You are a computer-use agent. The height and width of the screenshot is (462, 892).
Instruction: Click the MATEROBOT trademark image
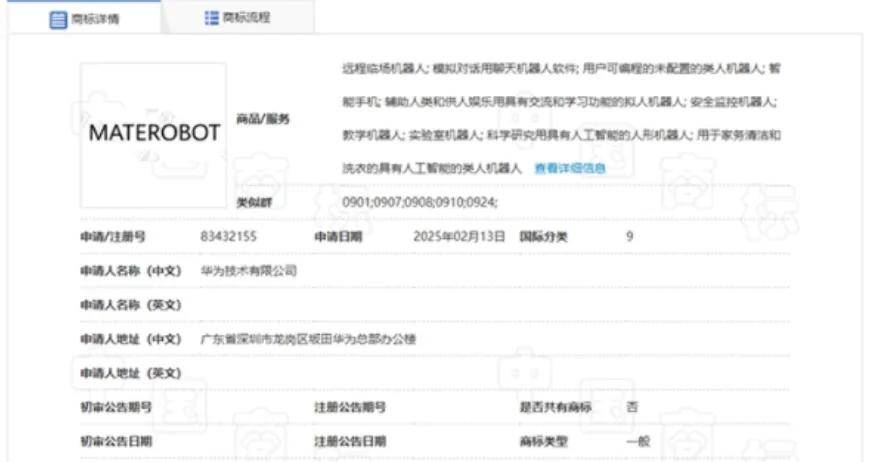[x=154, y=135]
